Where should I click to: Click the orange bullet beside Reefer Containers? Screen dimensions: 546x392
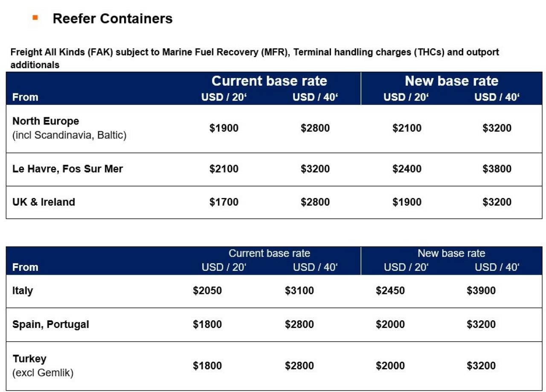point(35,17)
